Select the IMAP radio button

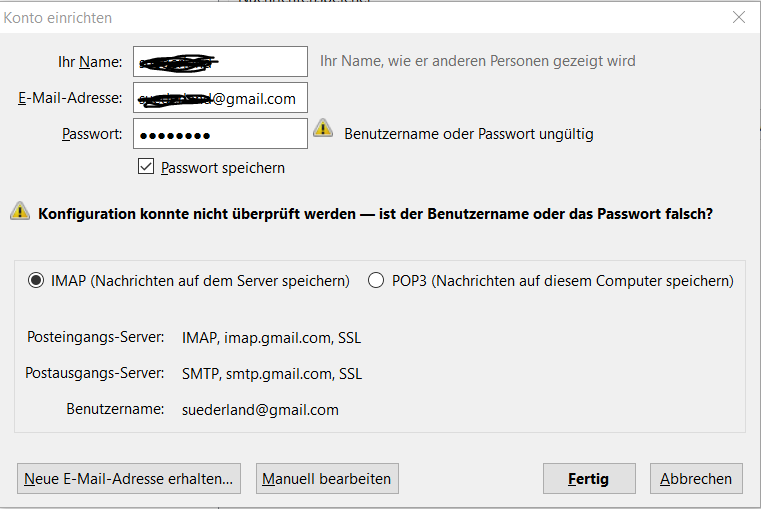[x=36, y=280]
